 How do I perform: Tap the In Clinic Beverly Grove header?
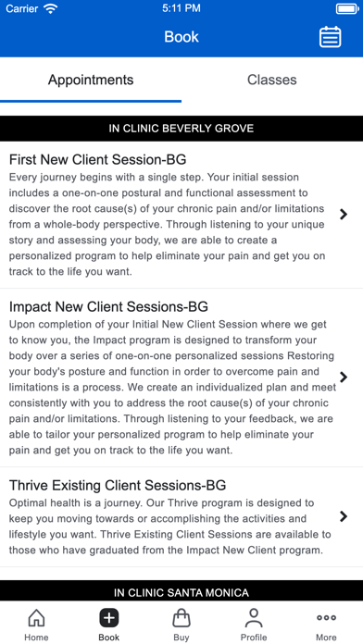tap(181, 129)
